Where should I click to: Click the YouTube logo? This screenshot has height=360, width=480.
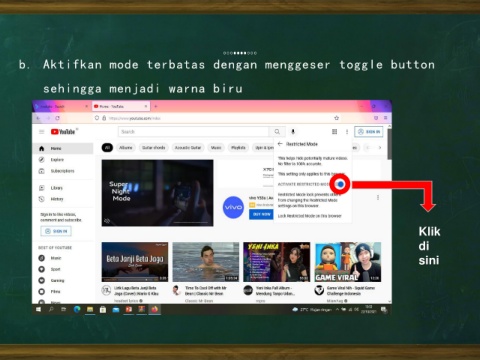[x=63, y=132]
